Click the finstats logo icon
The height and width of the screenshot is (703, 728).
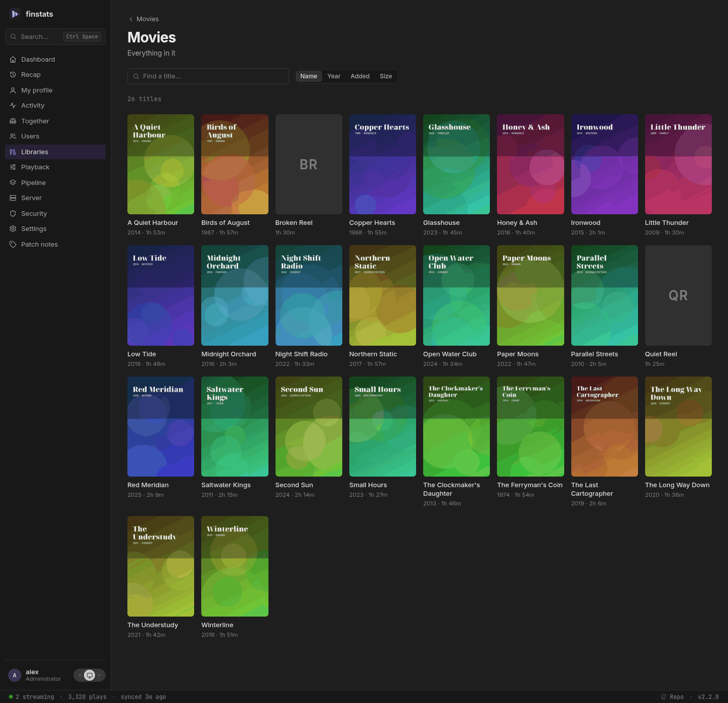coord(15,14)
